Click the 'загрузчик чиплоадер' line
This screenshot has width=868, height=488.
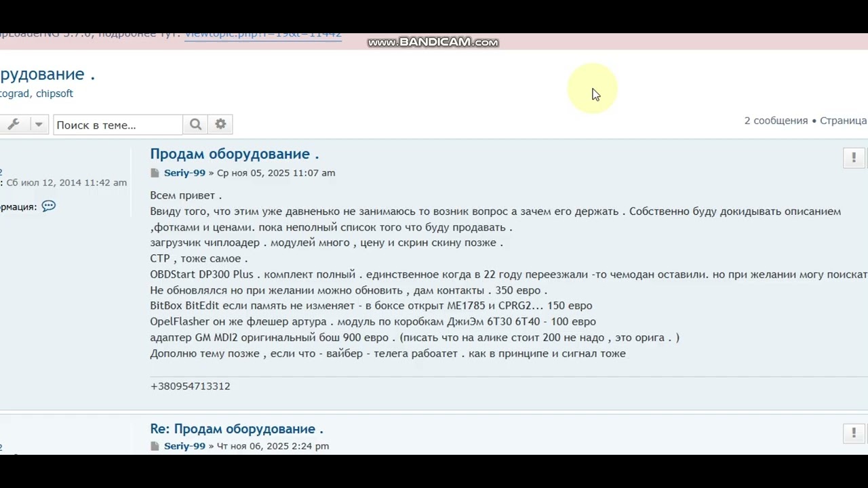[x=326, y=243]
